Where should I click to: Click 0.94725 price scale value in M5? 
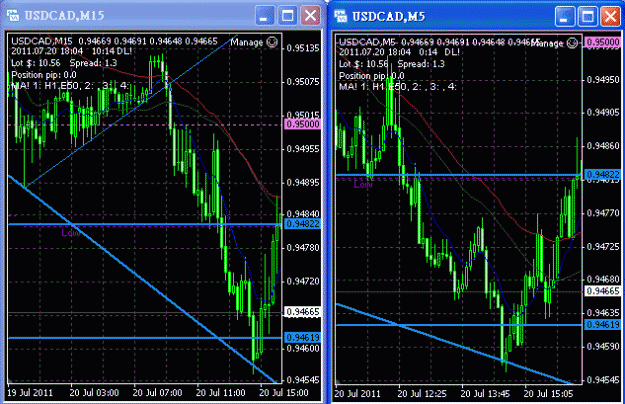pos(603,247)
